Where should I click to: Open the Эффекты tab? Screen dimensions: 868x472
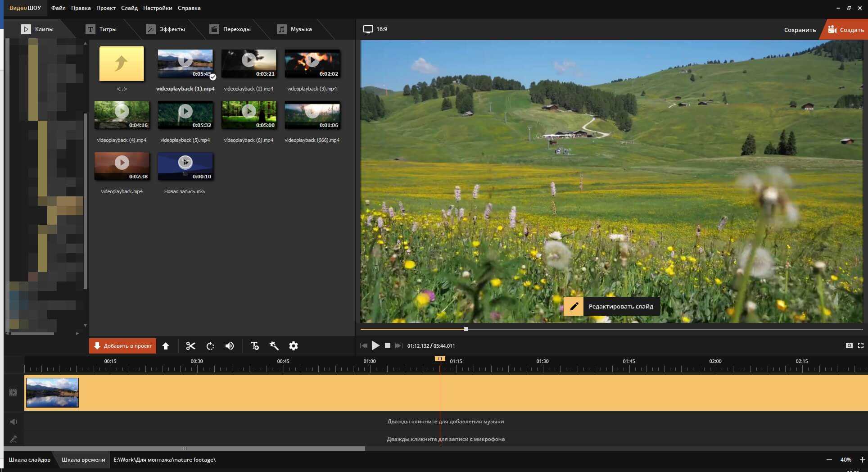coord(166,29)
